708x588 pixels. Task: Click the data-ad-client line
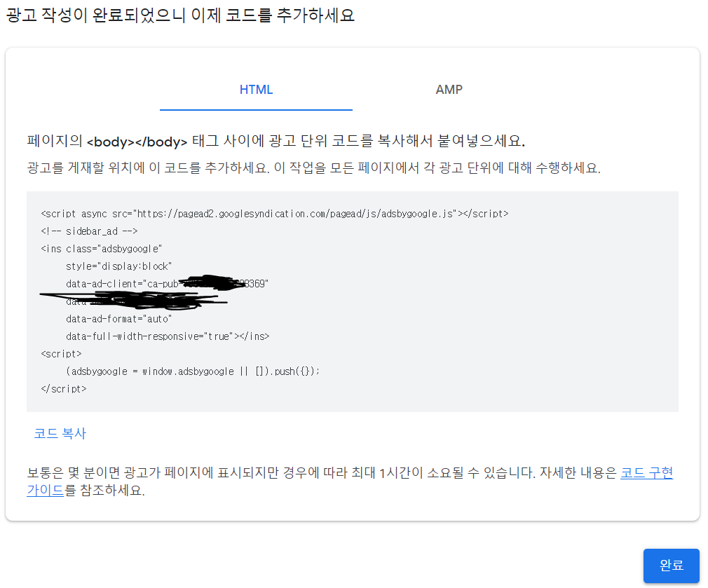click(x=167, y=284)
